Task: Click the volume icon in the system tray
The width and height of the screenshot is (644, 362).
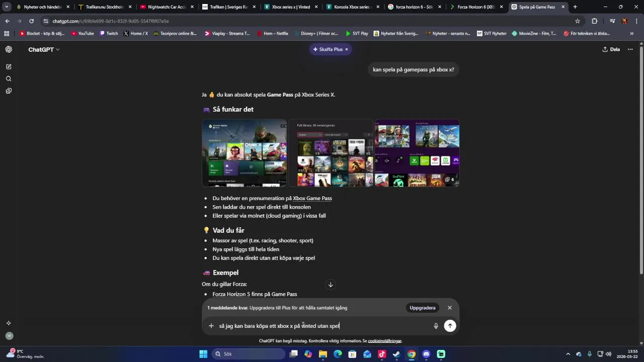Action: coord(608,354)
